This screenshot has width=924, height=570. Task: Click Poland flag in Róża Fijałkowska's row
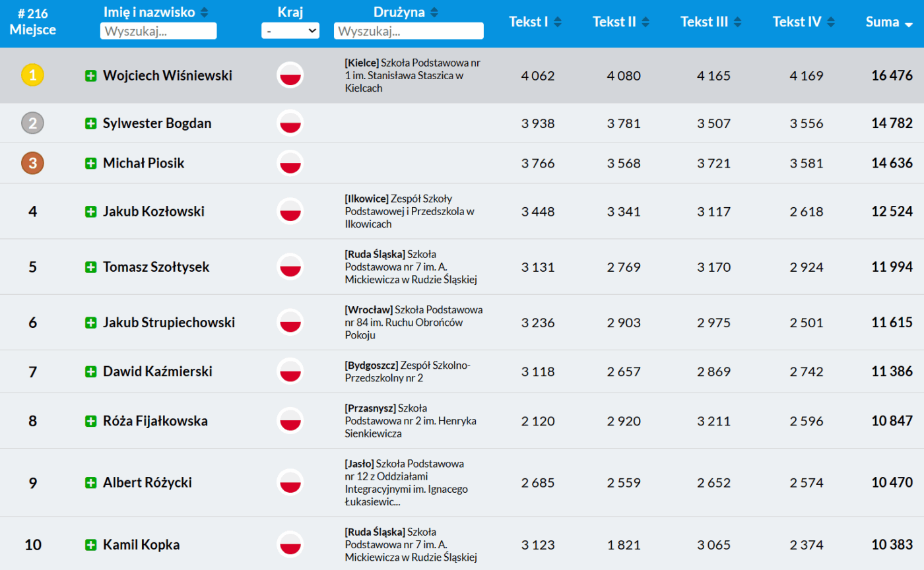pos(290,421)
